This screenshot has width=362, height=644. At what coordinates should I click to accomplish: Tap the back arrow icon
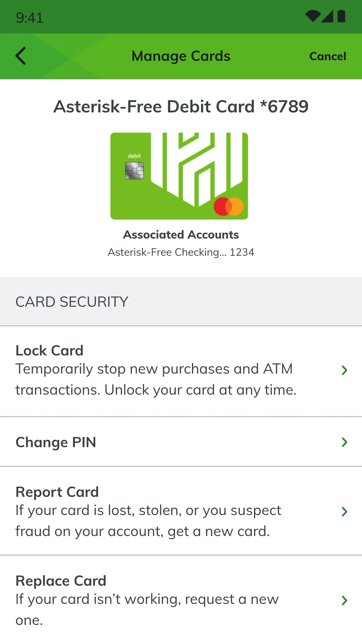click(x=21, y=56)
